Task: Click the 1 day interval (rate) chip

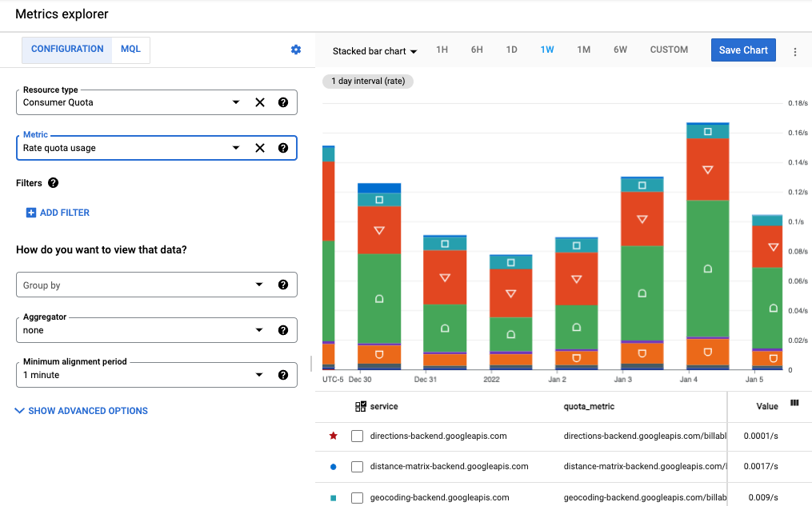Action: [368, 81]
